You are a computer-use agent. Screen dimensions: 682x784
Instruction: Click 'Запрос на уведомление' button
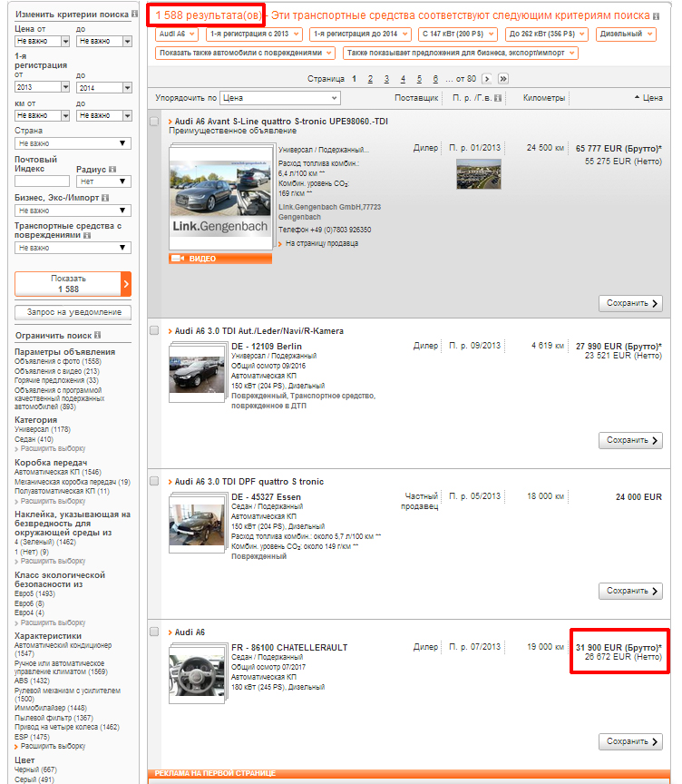pyautogui.click(x=73, y=312)
